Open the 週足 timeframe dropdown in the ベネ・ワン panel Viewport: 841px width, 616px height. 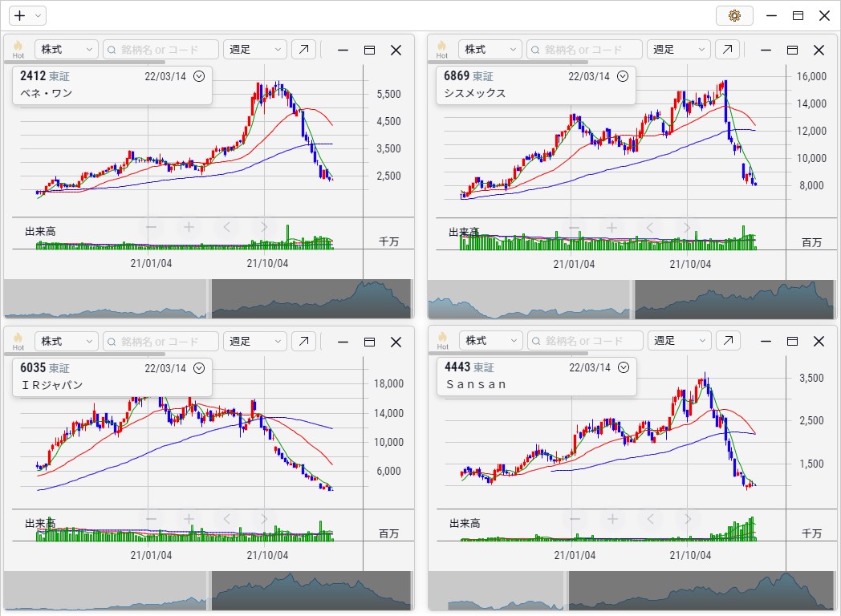click(254, 49)
